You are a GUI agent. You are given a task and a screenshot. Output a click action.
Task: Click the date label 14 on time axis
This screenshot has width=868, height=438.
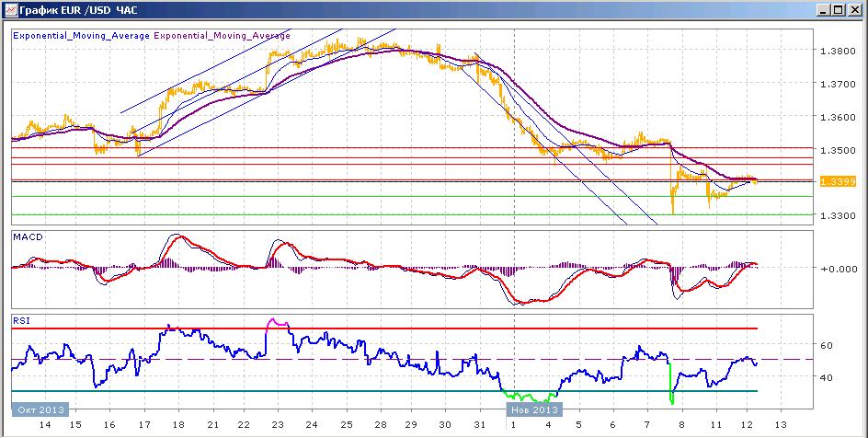pos(45,425)
